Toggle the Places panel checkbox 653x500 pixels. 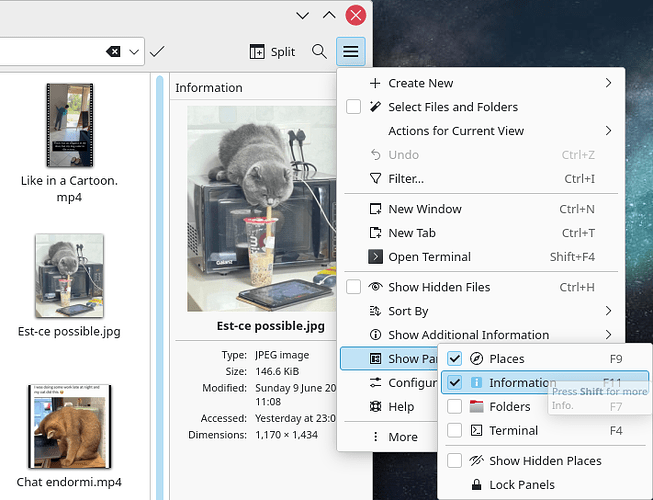pyautogui.click(x=455, y=359)
